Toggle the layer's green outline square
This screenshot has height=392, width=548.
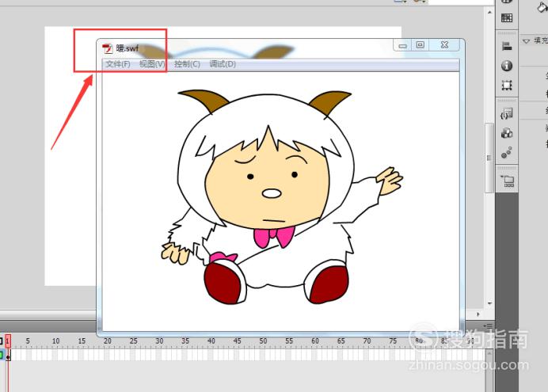(1, 356)
